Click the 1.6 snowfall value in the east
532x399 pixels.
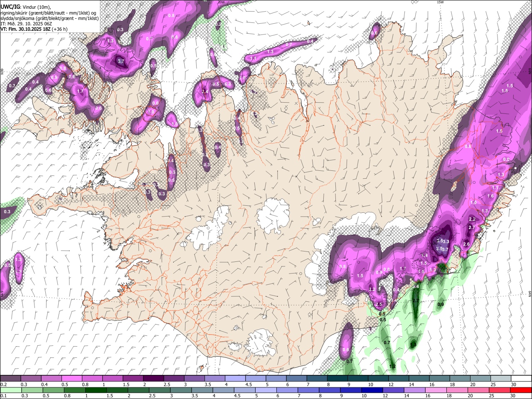pyautogui.click(x=490, y=196)
